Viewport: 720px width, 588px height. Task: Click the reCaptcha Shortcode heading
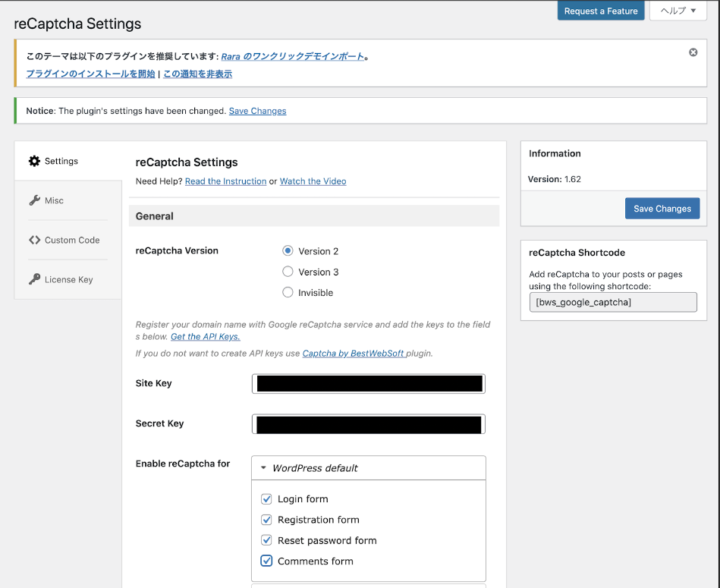coord(577,253)
